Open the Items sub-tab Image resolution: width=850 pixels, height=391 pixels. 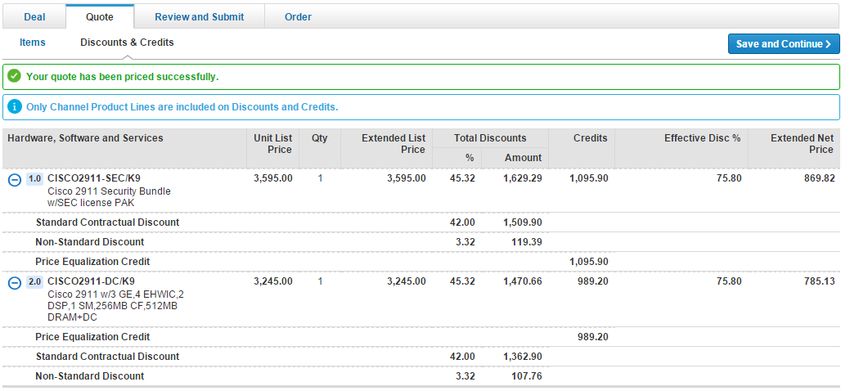click(x=33, y=42)
